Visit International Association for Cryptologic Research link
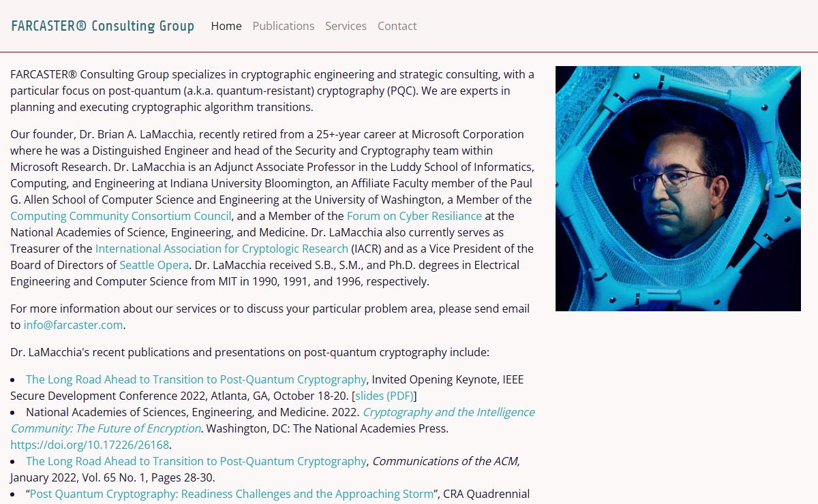Viewport: 818px width, 504px height. 222,249
